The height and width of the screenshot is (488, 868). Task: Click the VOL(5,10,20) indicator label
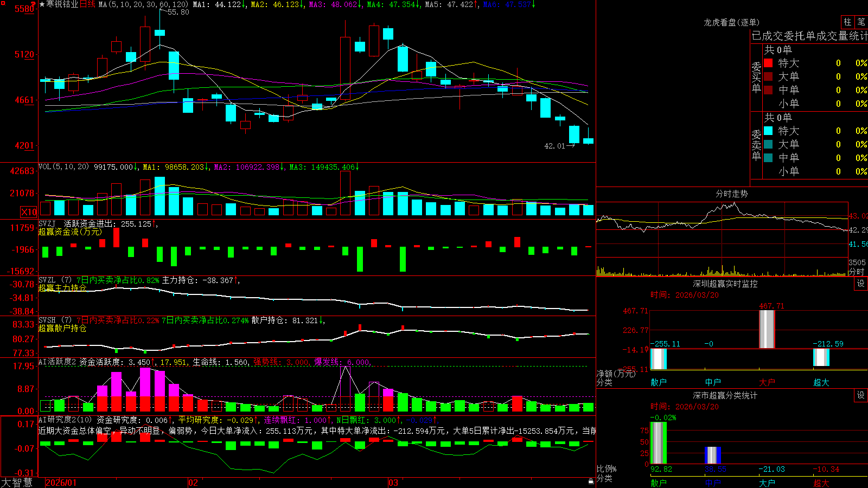63,166
